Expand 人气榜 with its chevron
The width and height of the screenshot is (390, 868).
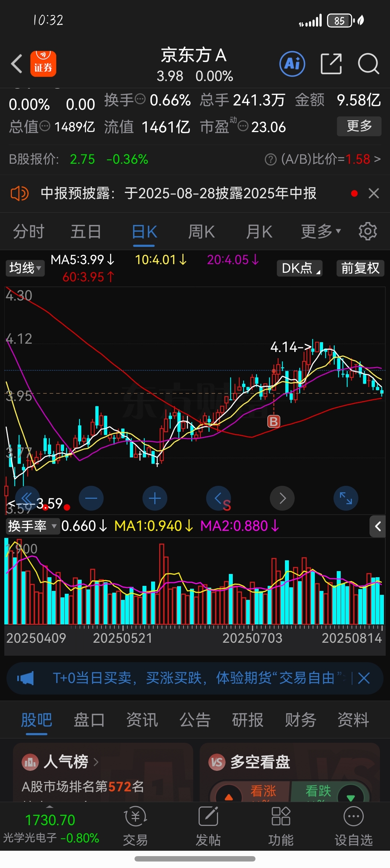point(96,762)
